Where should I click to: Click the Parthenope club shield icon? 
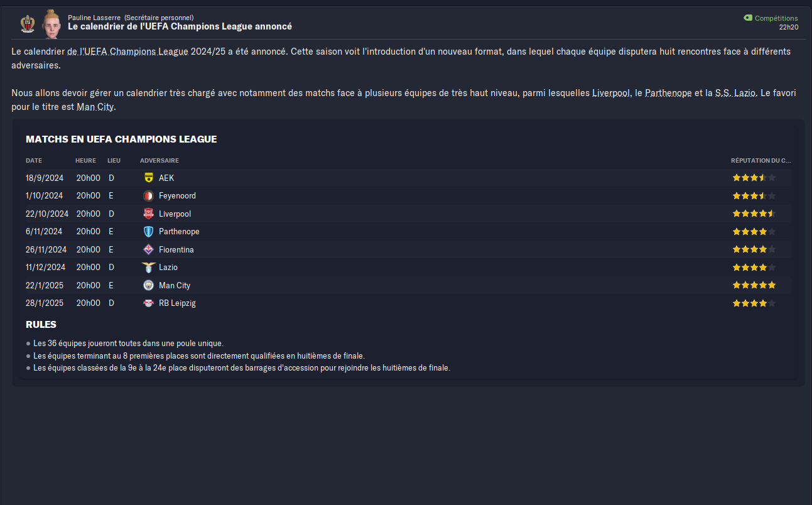click(148, 232)
